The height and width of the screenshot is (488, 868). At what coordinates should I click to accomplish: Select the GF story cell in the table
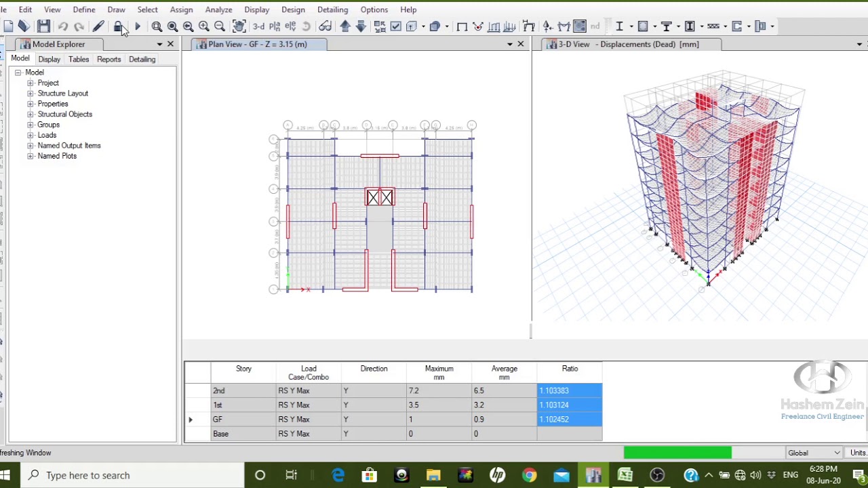click(243, 420)
